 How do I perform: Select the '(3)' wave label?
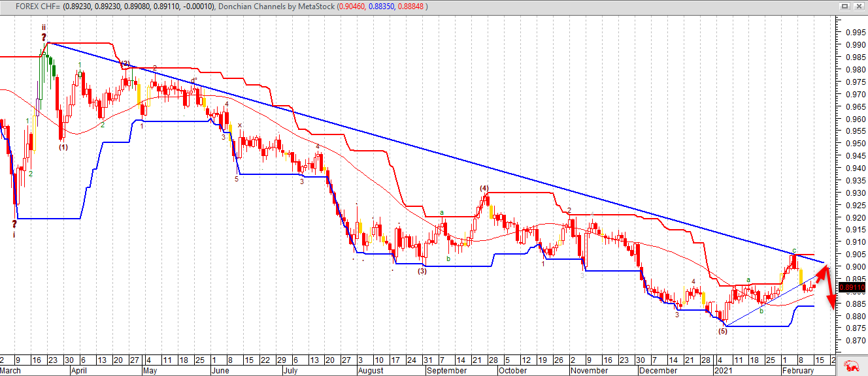coord(422,271)
